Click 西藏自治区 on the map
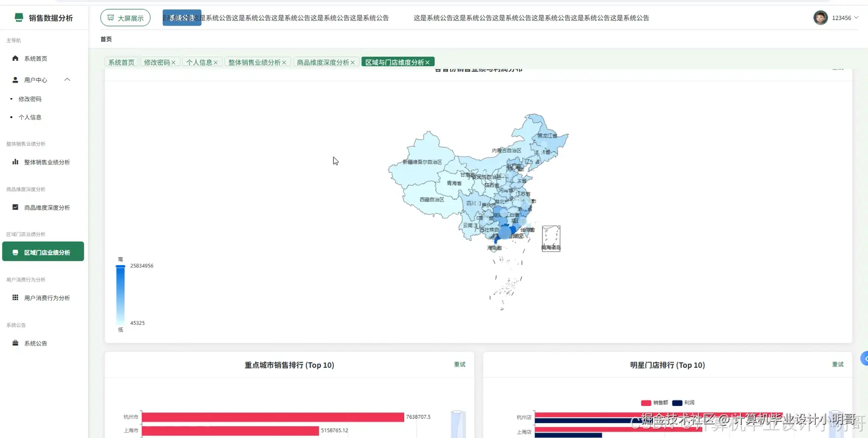 [432, 200]
